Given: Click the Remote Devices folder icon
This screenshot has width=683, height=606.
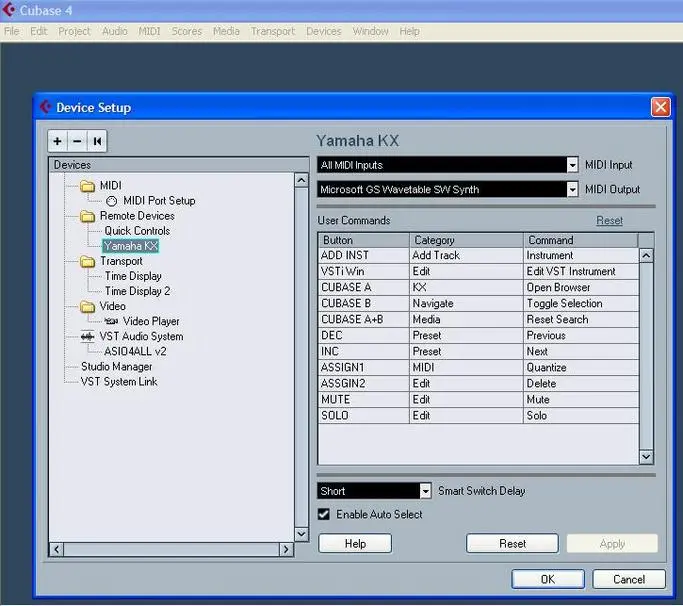Looking at the screenshot, I should tap(88, 216).
